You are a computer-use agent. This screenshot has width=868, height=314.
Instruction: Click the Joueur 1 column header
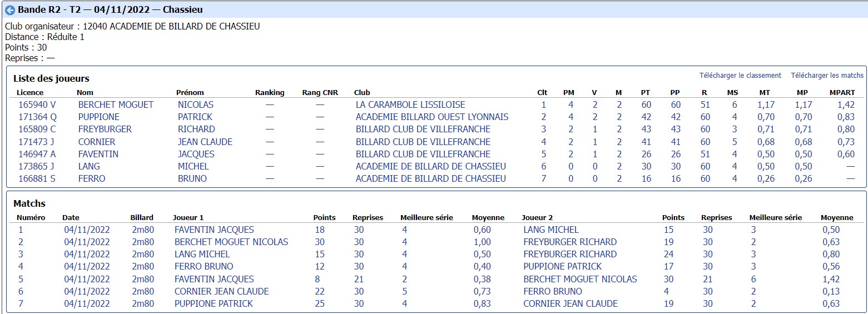click(x=189, y=217)
